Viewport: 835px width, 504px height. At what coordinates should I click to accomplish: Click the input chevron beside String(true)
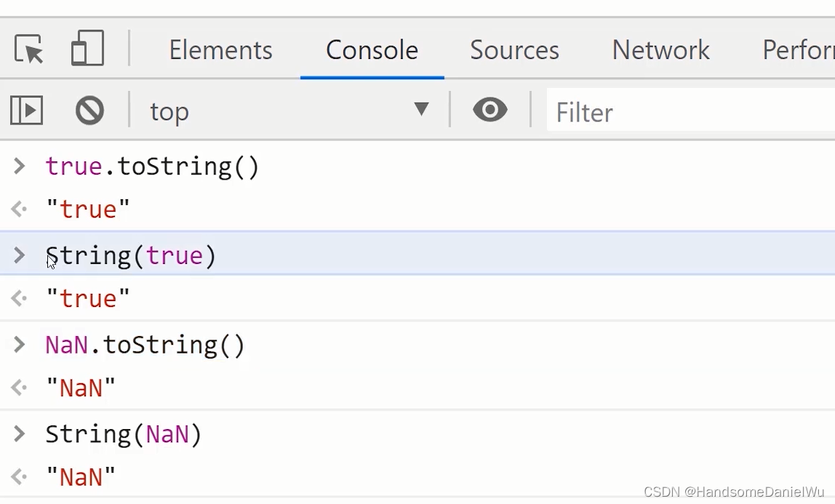coord(20,255)
